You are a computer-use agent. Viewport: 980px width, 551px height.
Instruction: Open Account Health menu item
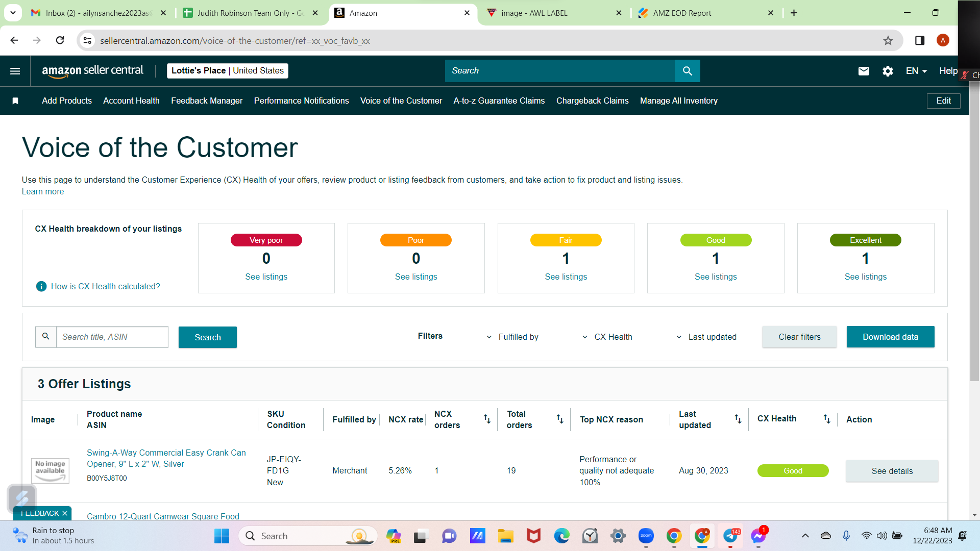point(131,101)
